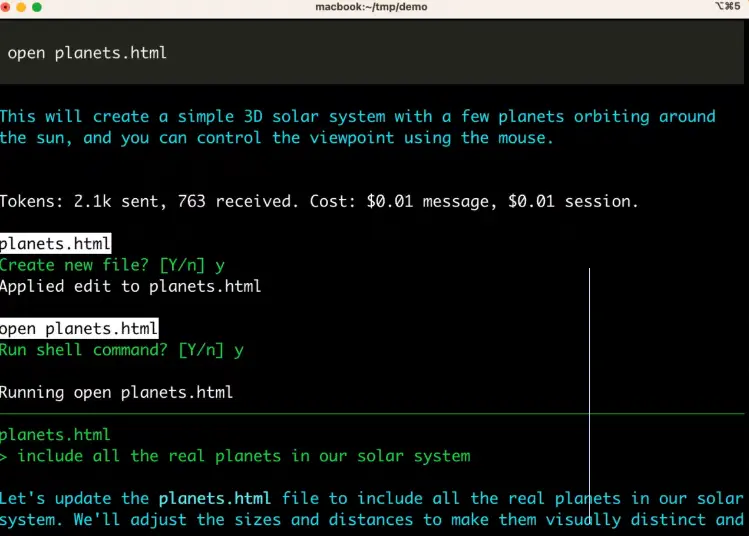The image size is (749, 536).
Task: Click the green fullscreen window button
Action: (37, 7)
